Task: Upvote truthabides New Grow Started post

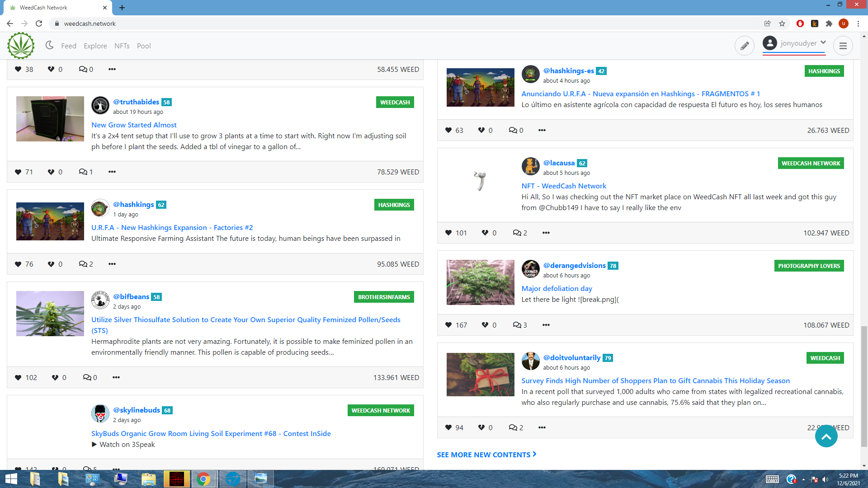Action: [x=18, y=172]
